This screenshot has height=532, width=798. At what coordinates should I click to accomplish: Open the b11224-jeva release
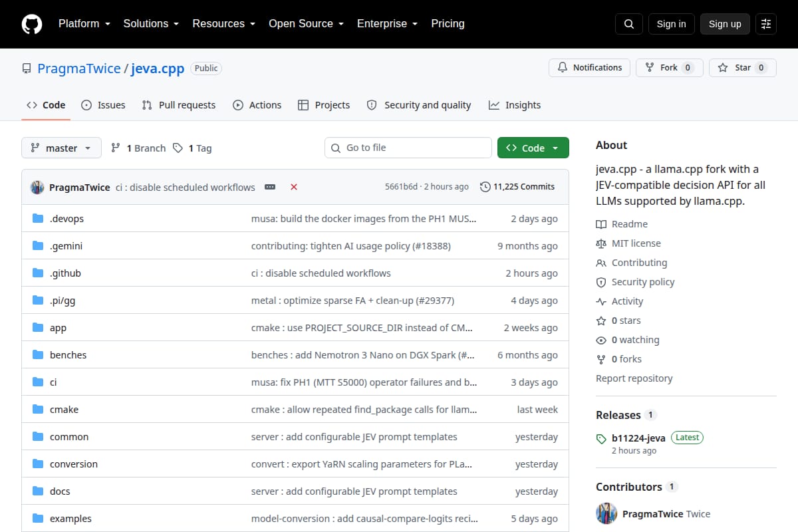tap(638, 438)
